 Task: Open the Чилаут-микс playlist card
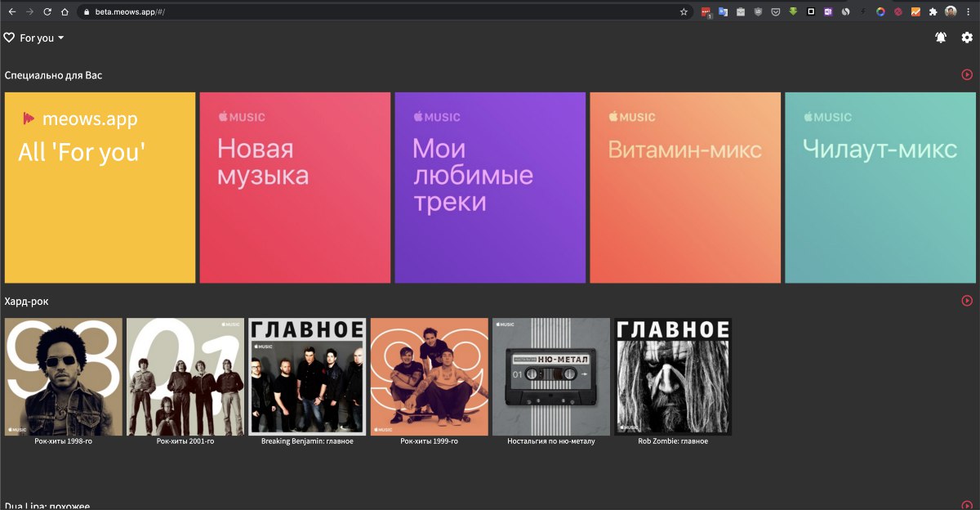(x=880, y=187)
